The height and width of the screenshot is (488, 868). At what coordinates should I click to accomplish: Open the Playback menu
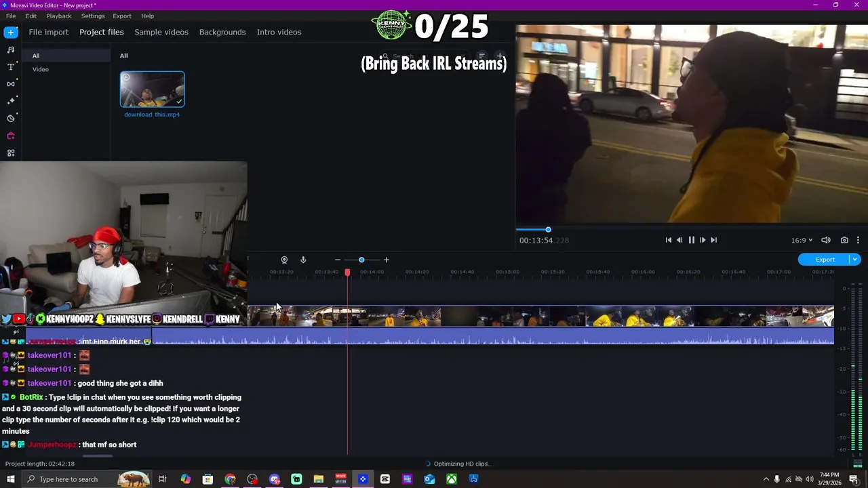pyautogui.click(x=59, y=16)
